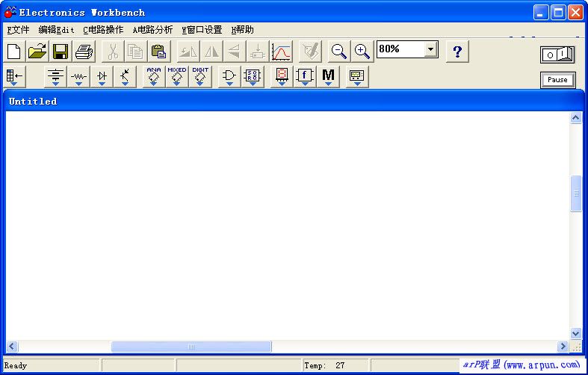The width and height of the screenshot is (588, 375).
Task: Zoom in with plus magnifier
Action: 362,51
